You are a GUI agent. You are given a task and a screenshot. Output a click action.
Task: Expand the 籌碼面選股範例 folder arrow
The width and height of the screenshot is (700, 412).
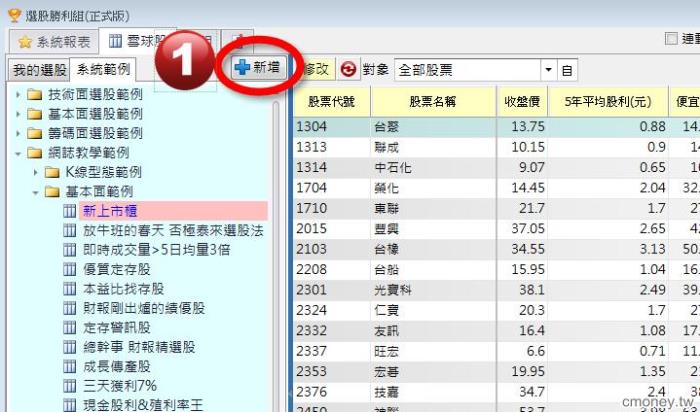tap(18, 133)
